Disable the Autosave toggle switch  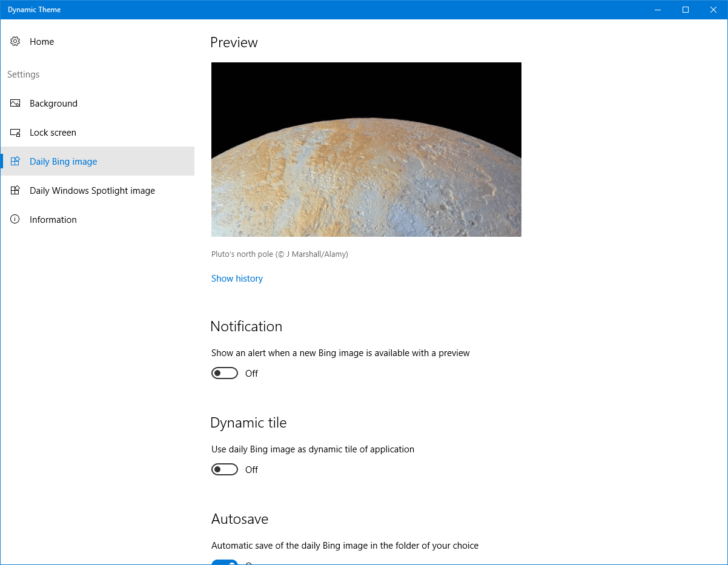pyautogui.click(x=225, y=563)
